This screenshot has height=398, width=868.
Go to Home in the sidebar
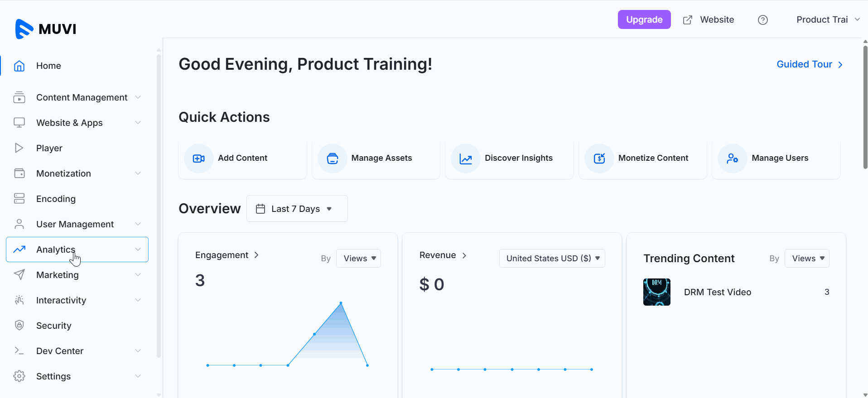click(x=48, y=66)
